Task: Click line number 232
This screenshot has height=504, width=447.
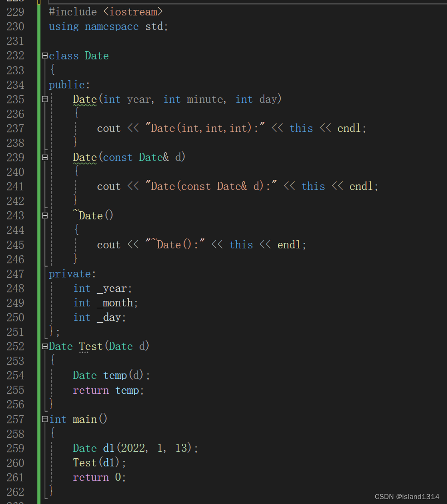Action: click(x=15, y=56)
